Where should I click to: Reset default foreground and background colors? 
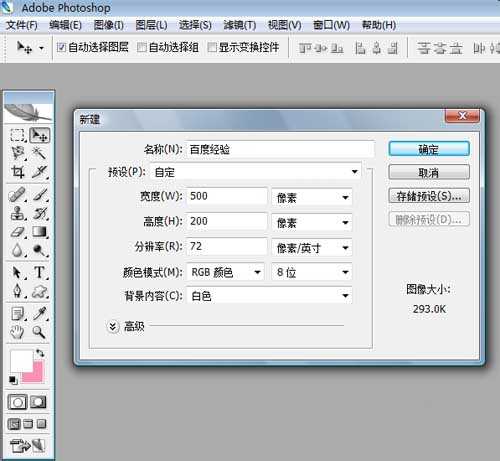click(x=13, y=380)
